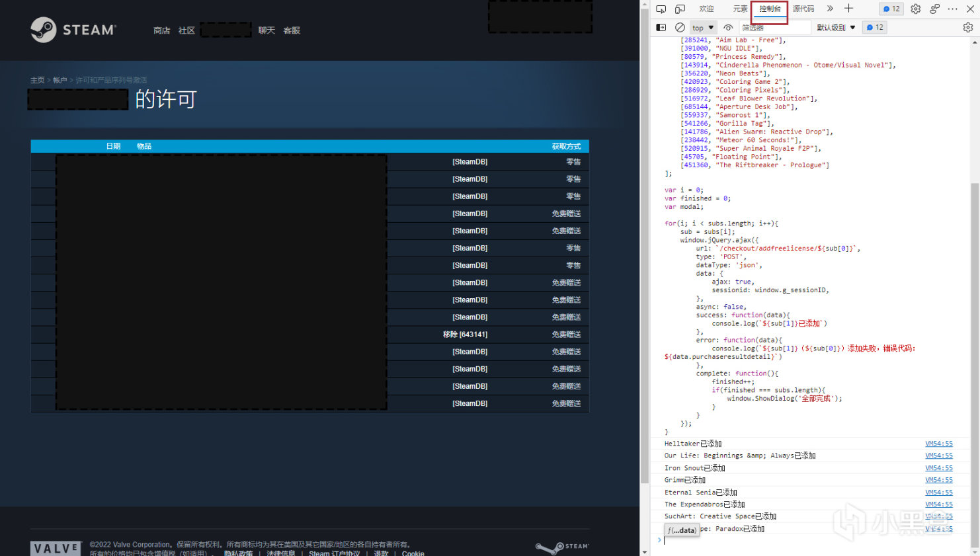
Task: Click the 移除 [643141] link
Action: pyautogui.click(x=465, y=335)
